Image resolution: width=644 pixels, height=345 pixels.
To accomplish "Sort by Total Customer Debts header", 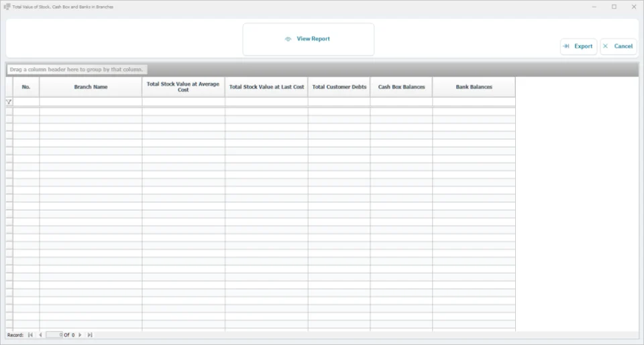I will click(339, 87).
